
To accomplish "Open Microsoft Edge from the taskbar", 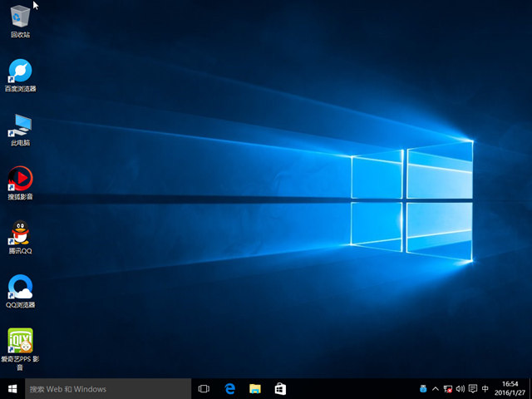I will point(230,388).
